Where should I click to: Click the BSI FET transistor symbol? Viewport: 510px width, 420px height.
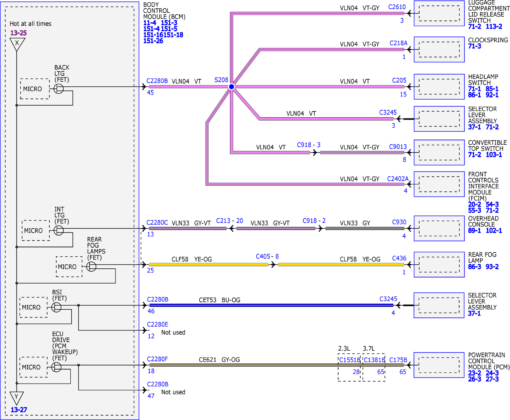[x=56, y=307]
